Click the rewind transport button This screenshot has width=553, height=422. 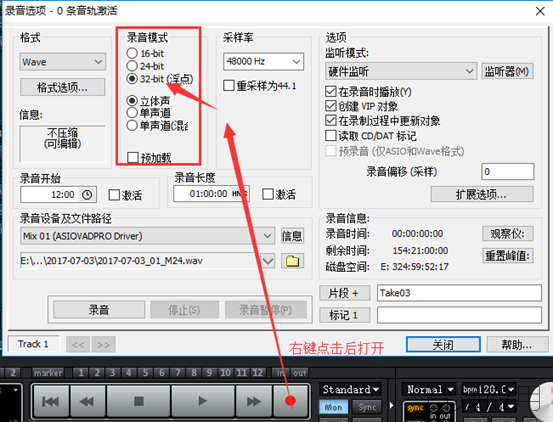tap(87, 401)
